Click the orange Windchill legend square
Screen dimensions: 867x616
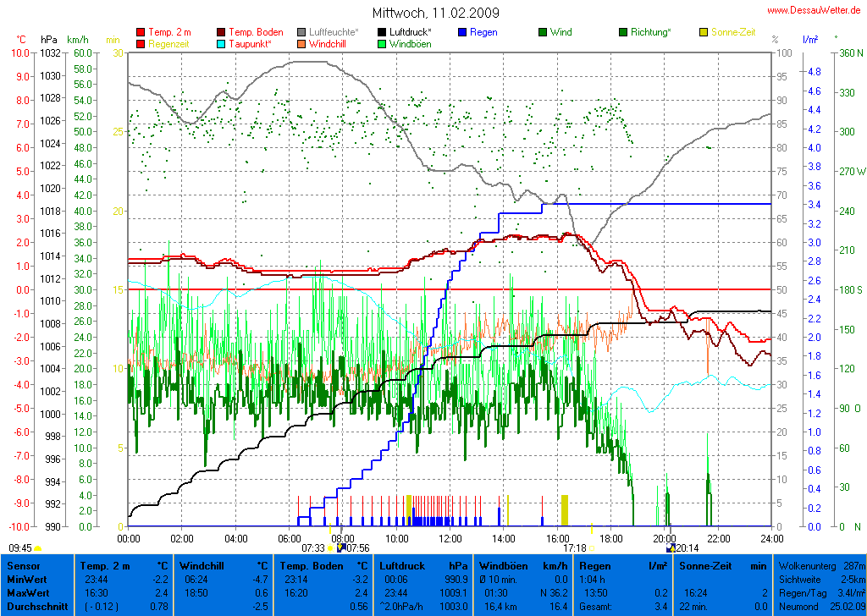301,43
